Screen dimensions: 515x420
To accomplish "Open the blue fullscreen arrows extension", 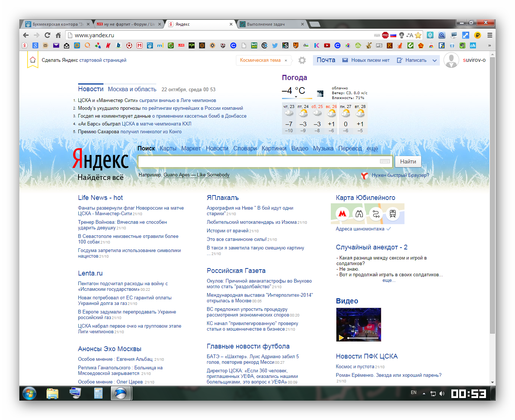I will (x=466, y=35).
